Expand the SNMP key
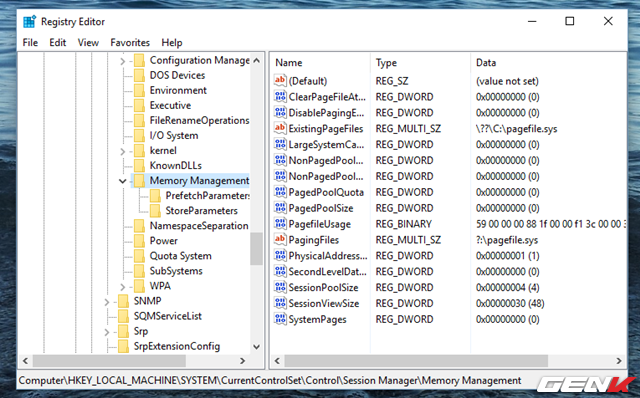Screen dimensions: 640x398 pyautogui.click(x=107, y=302)
